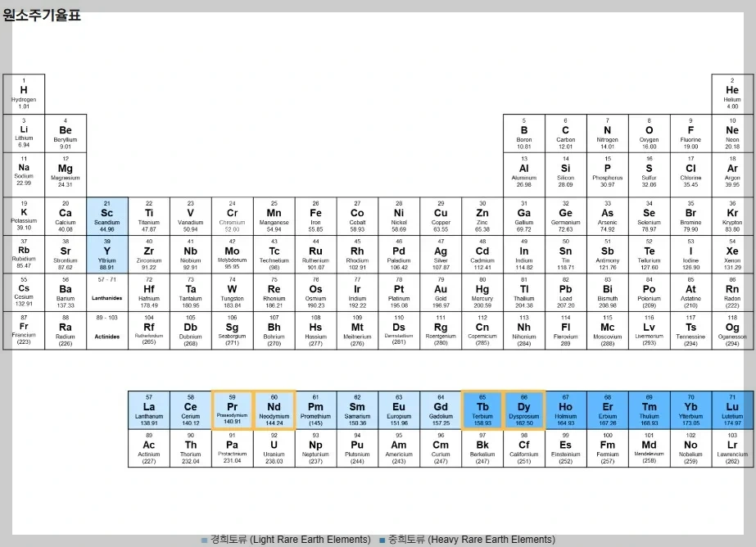Click the Lithium (Li) cell

[24, 133]
